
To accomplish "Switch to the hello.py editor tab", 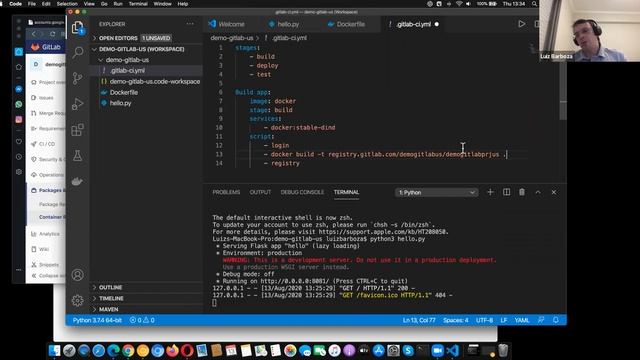I will (x=288, y=24).
